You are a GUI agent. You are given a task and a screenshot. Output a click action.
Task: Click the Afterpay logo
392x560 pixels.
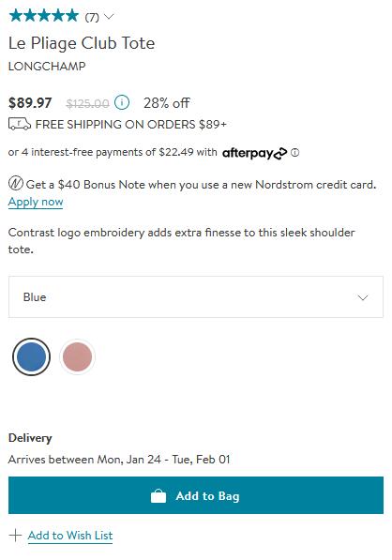point(254,153)
